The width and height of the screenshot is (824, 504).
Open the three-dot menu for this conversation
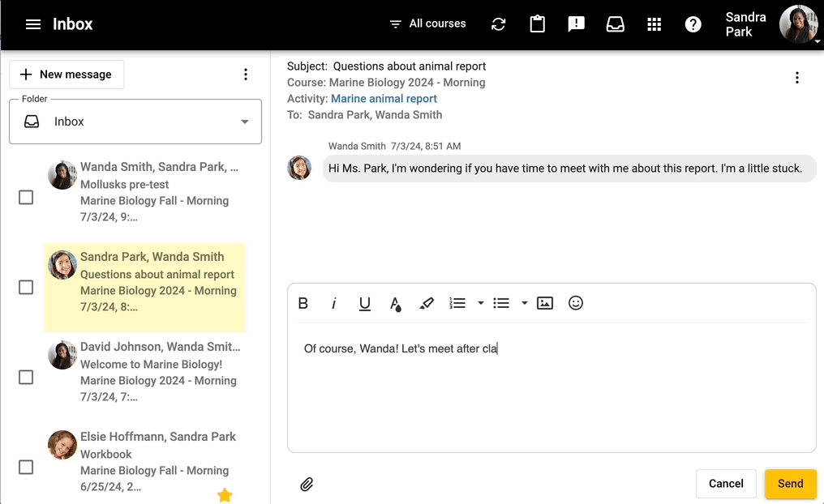pos(797,77)
